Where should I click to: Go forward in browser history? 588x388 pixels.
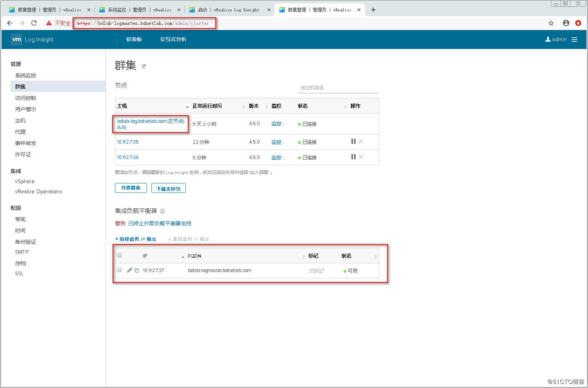point(22,23)
